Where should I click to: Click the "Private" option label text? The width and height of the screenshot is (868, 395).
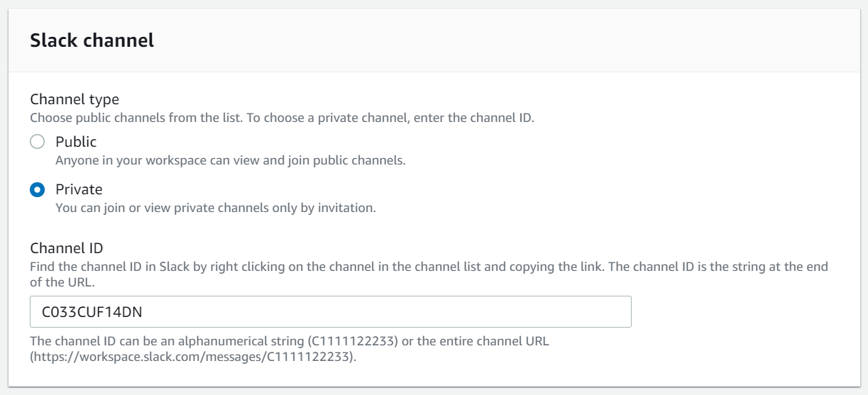(x=79, y=189)
